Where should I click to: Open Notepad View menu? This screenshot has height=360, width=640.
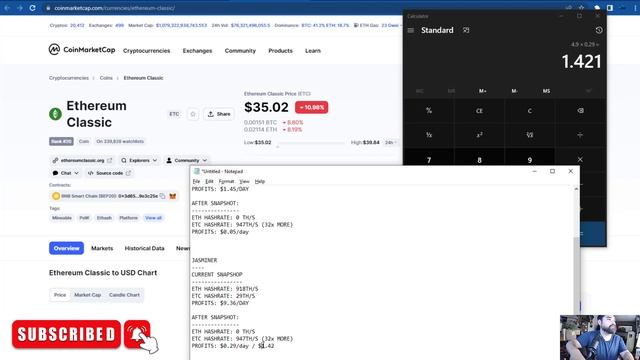[x=244, y=181]
